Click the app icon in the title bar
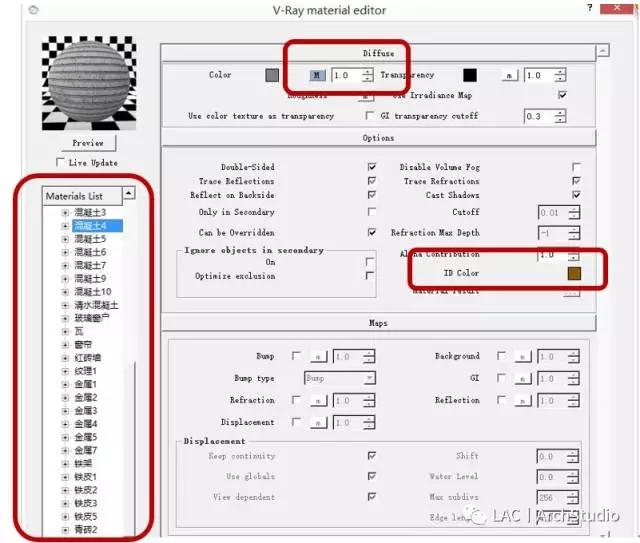This screenshot has width=640, height=543. pos(34,10)
